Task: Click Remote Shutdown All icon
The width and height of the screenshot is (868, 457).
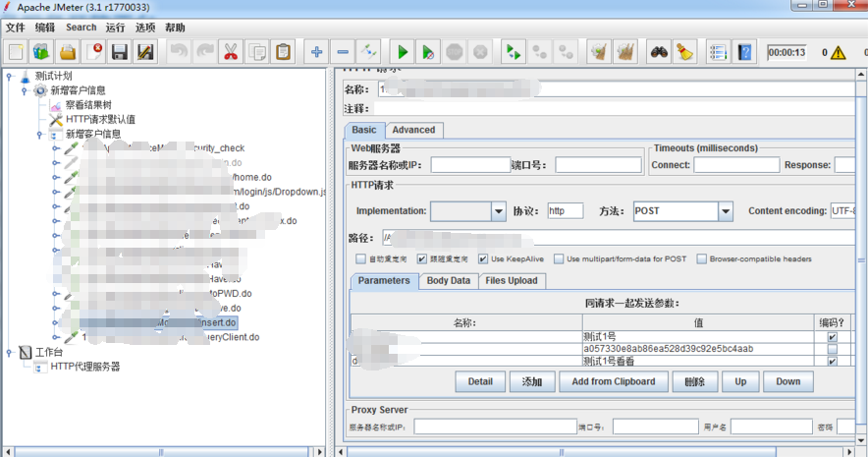Action: tap(566, 52)
